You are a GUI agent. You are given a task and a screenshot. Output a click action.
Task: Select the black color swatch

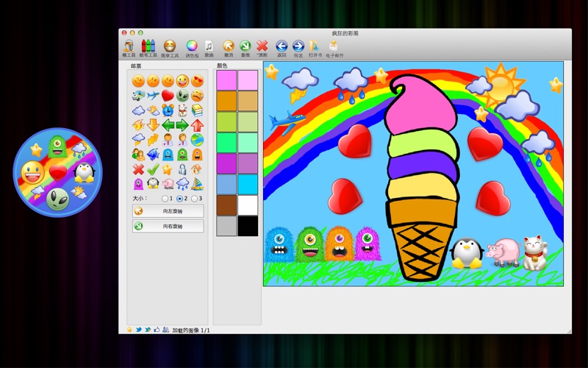[248, 226]
